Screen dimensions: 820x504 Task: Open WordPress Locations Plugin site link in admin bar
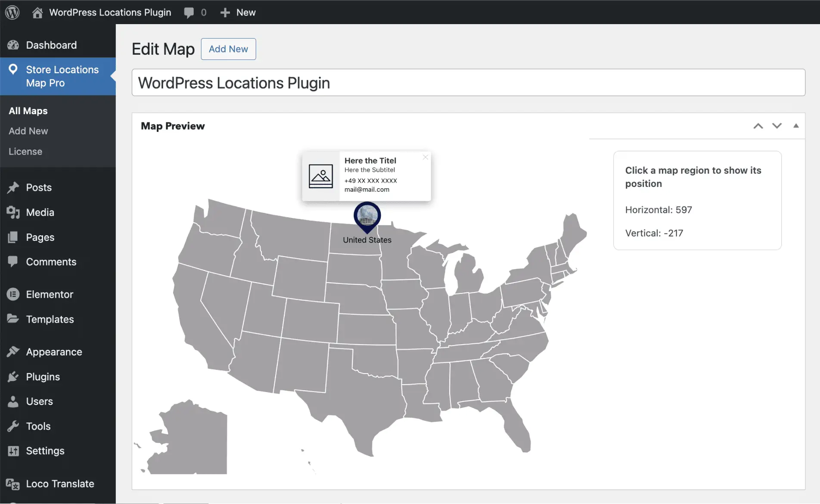pyautogui.click(x=110, y=12)
